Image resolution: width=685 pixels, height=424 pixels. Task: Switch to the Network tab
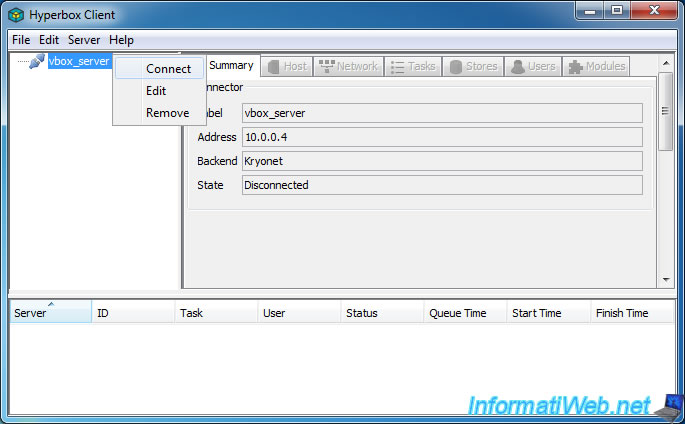[348, 66]
